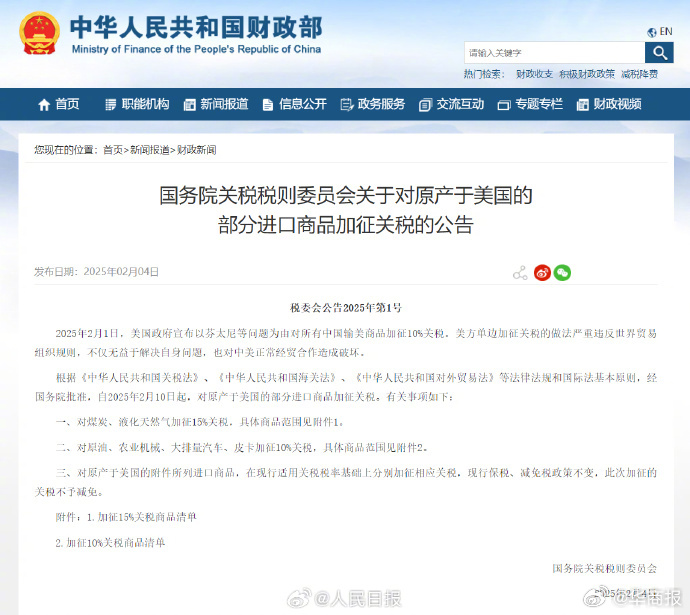Click the generic share icon
The height and width of the screenshot is (615, 690).
tap(520, 272)
